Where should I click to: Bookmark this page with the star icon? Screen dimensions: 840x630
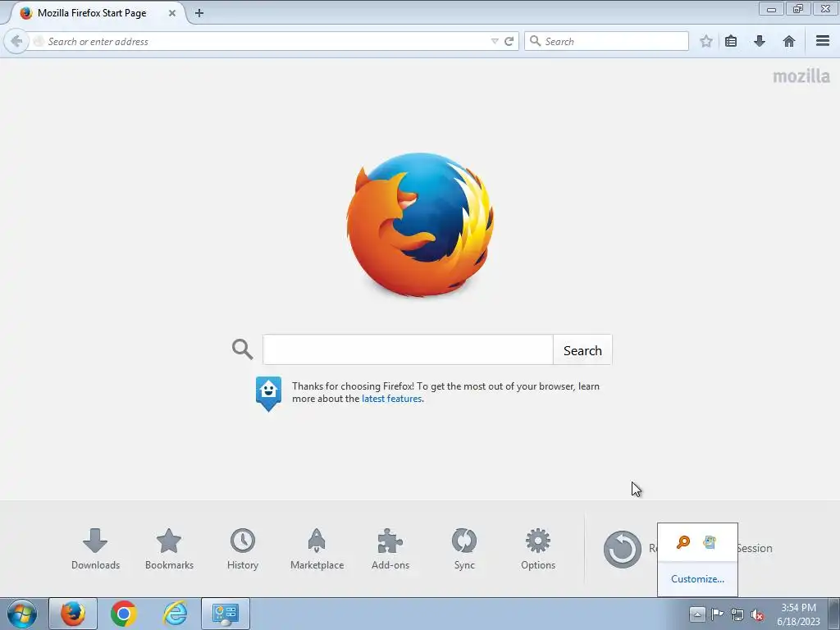(x=706, y=41)
